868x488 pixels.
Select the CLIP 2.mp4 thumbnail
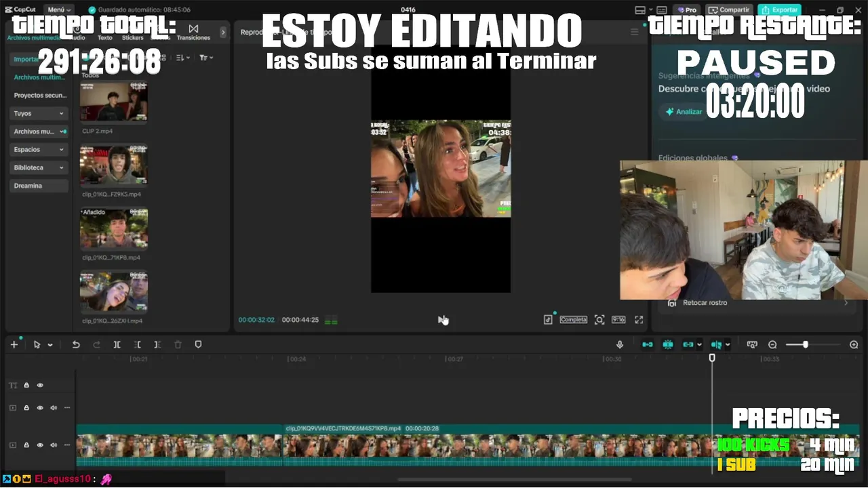click(x=114, y=103)
